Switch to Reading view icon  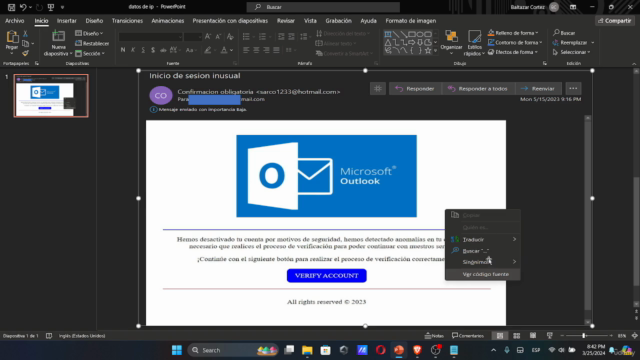pos(533,336)
